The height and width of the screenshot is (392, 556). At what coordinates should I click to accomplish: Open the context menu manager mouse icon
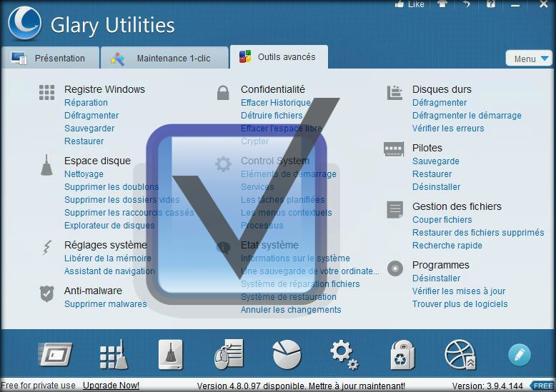(229, 354)
